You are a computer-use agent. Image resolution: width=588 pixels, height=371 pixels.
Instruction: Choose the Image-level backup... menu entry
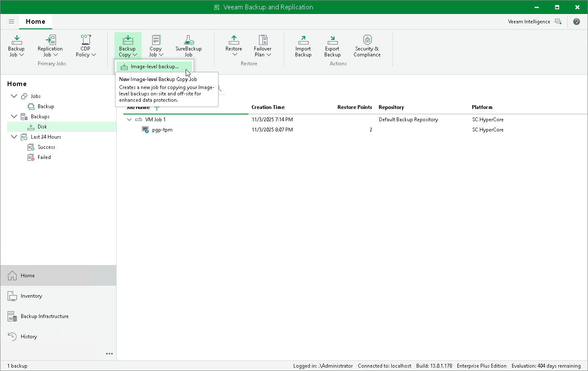(154, 67)
